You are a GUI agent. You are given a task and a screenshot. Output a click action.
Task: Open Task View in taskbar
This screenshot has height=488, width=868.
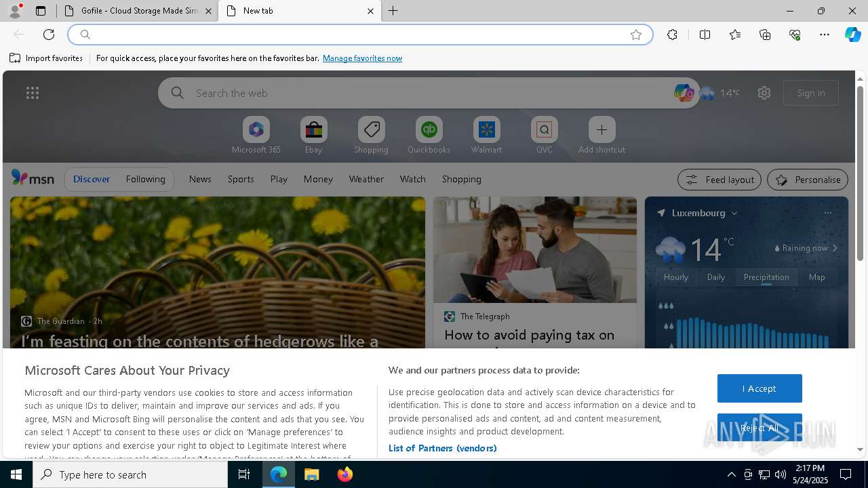(244, 474)
